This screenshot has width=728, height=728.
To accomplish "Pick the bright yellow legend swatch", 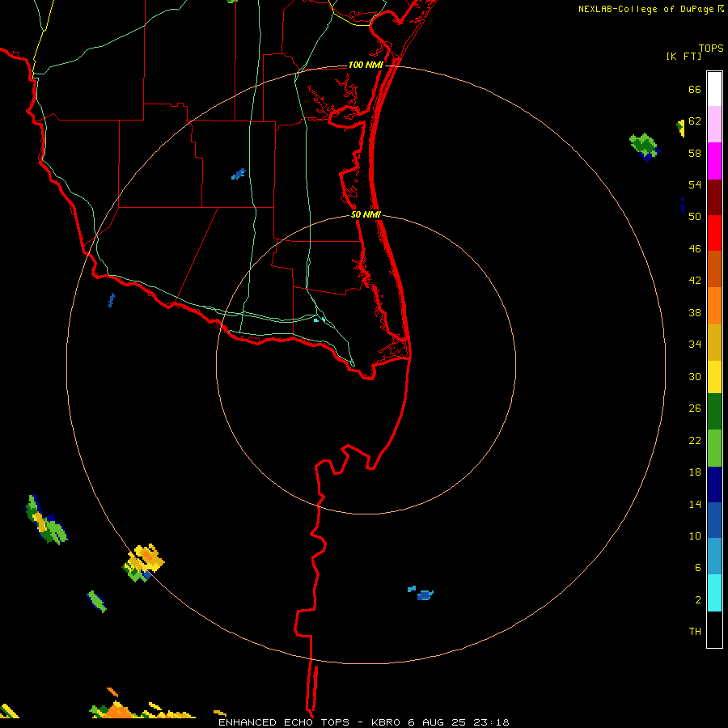I will click(x=714, y=377).
